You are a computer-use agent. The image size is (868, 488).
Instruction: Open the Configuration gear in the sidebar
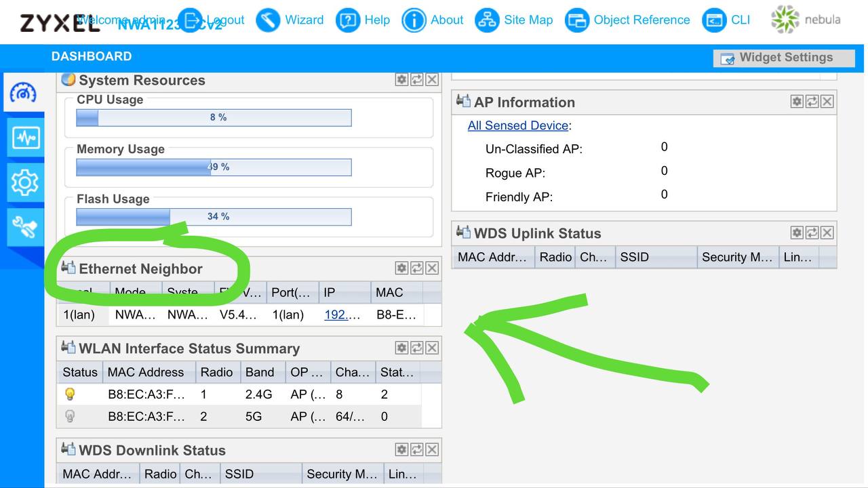(x=26, y=182)
